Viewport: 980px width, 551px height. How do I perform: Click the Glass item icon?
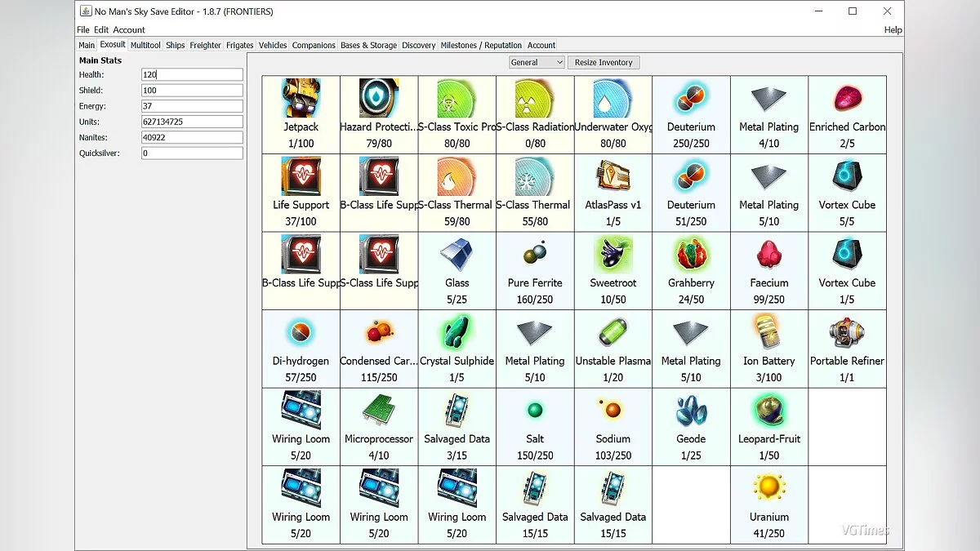coord(457,255)
